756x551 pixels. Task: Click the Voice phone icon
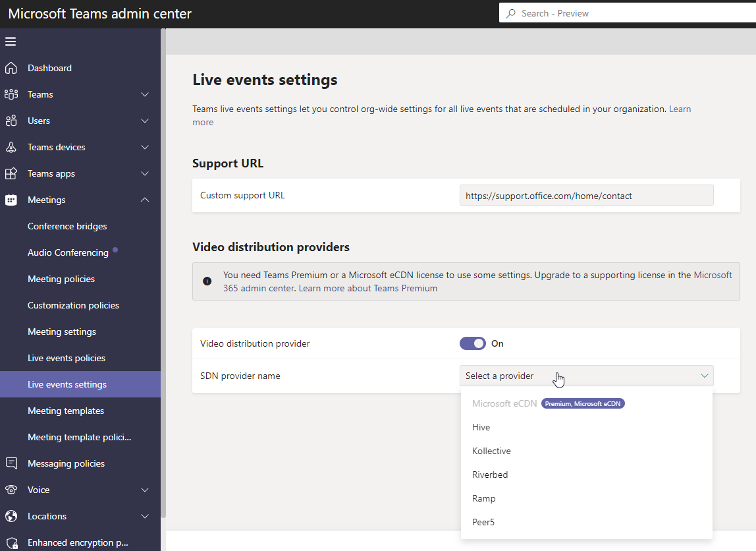11,490
